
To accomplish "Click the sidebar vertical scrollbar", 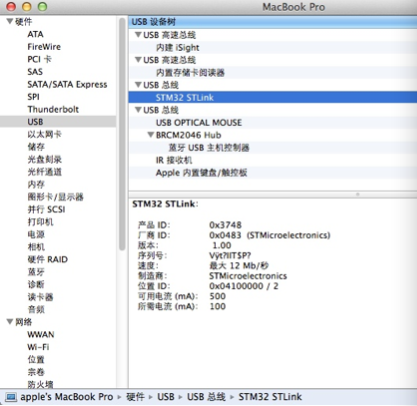I will [122, 133].
